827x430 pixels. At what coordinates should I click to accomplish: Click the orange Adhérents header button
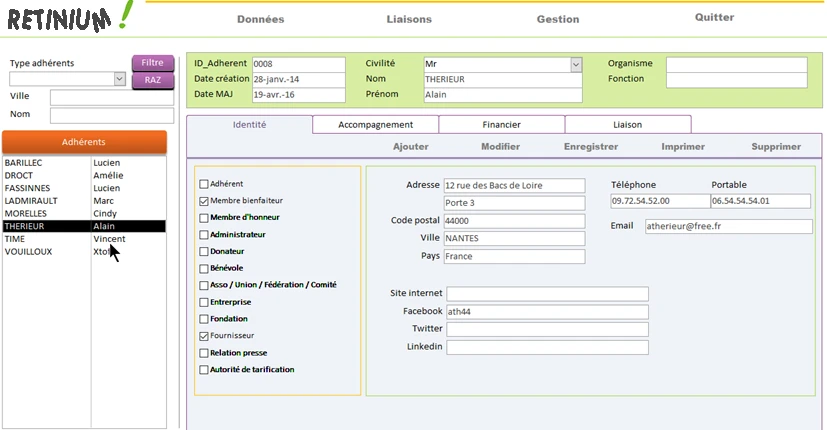(x=84, y=142)
